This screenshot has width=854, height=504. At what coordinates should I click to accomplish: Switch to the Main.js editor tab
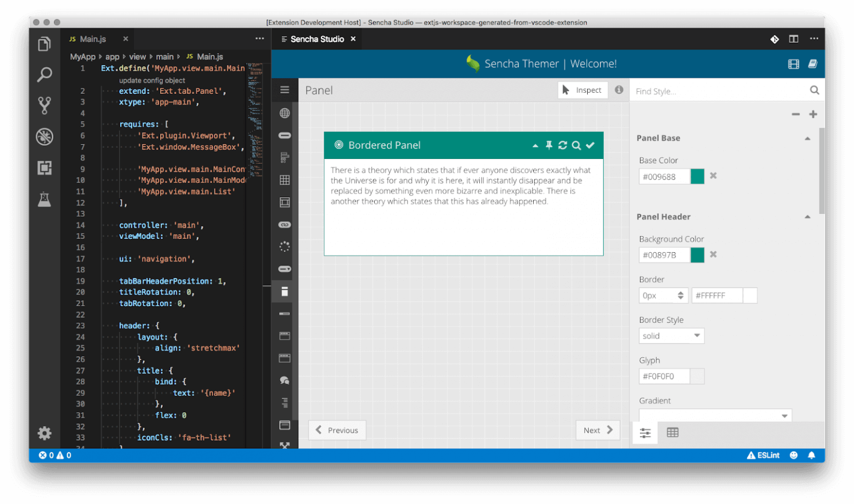tap(92, 39)
